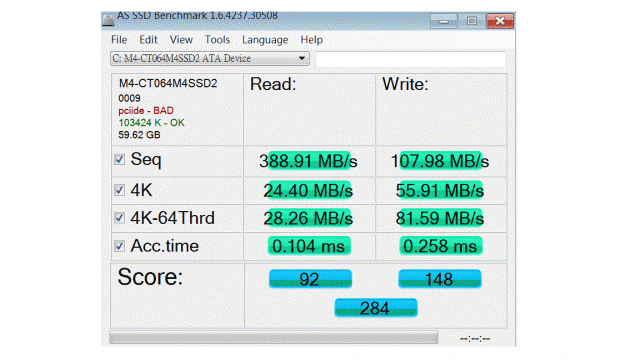Click the write score 148
This screenshot has height=360, width=640.
(440, 279)
